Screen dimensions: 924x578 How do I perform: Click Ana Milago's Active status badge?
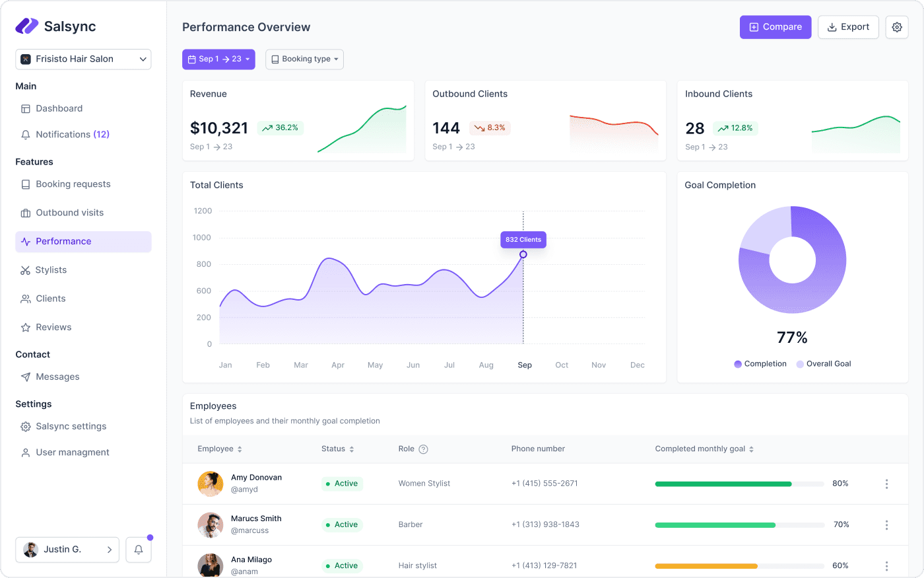[342, 565]
